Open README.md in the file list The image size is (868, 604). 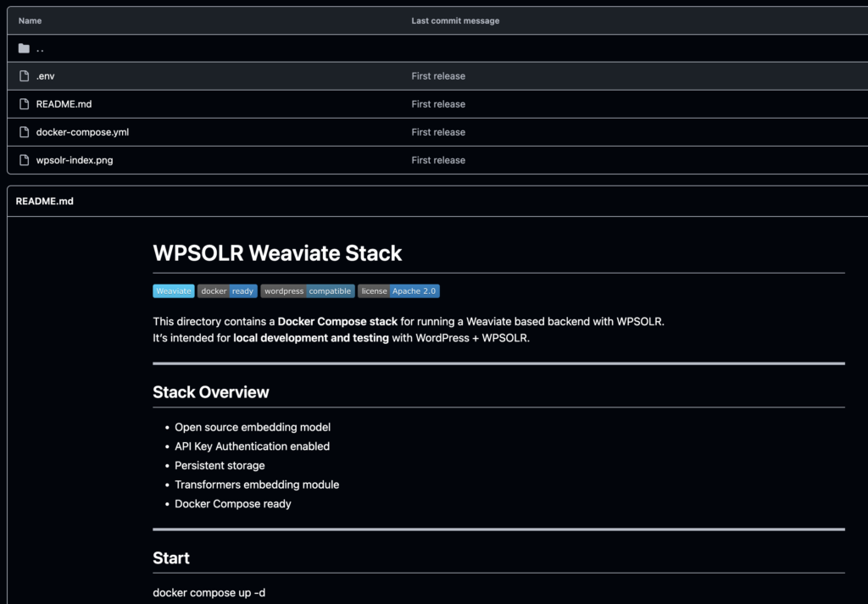click(x=64, y=104)
